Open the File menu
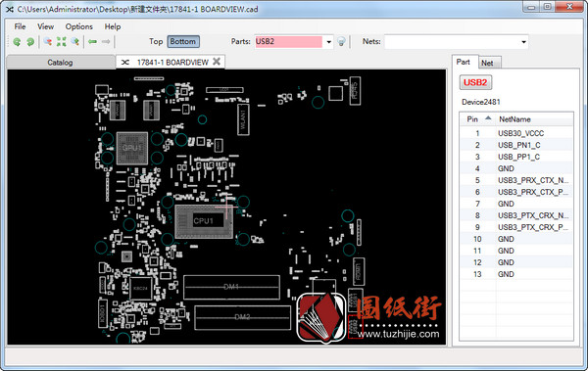The height and width of the screenshot is (371, 588). click(20, 26)
